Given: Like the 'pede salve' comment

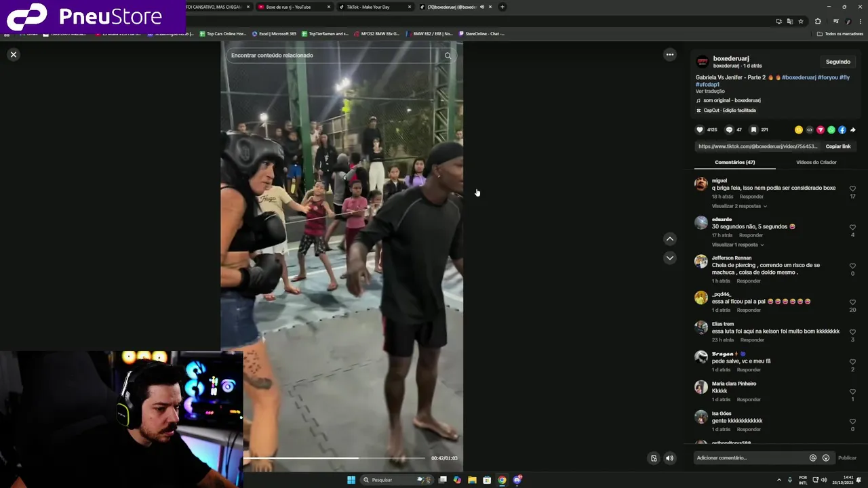Looking at the screenshot, I should [852, 362].
